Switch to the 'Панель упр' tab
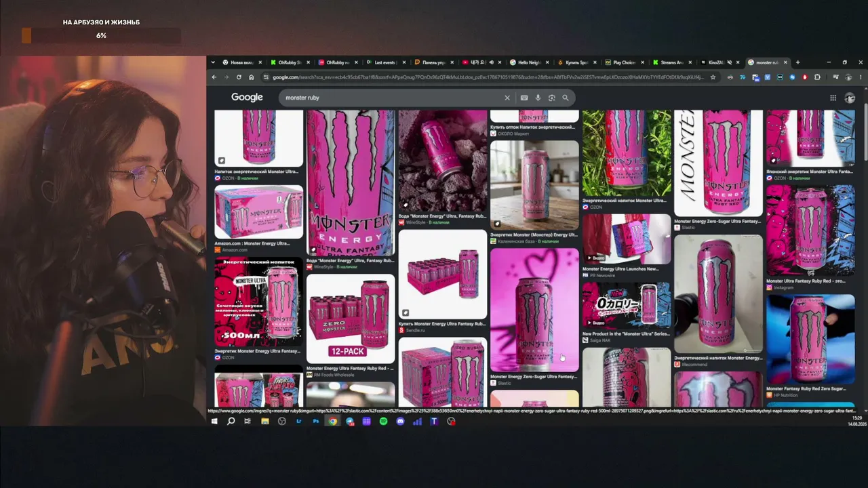 coord(433,62)
